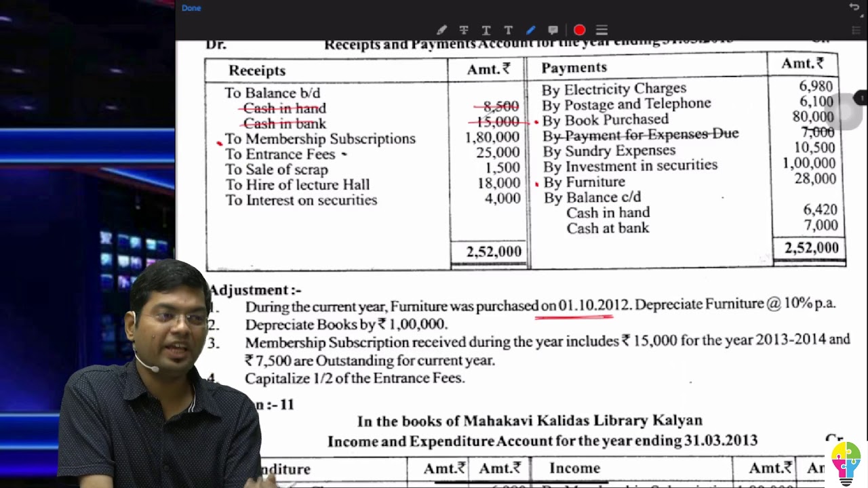Pick the plain text tool
The width and height of the screenshot is (868, 488).
coord(508,30)
